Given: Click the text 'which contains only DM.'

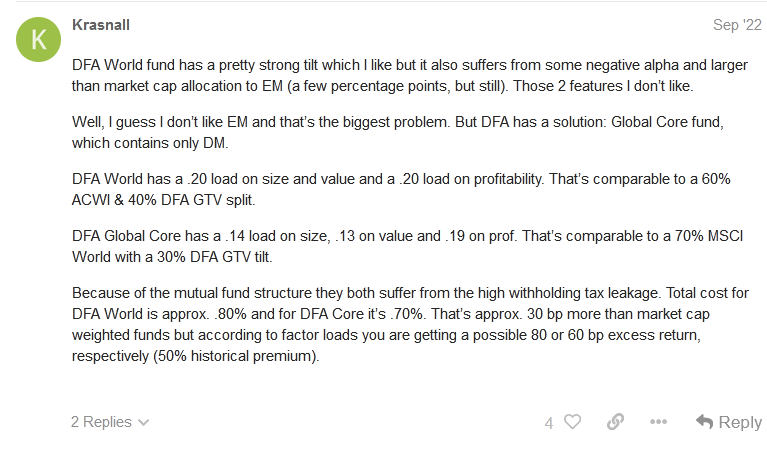Looking at the screenshot, I should (150, 143).
